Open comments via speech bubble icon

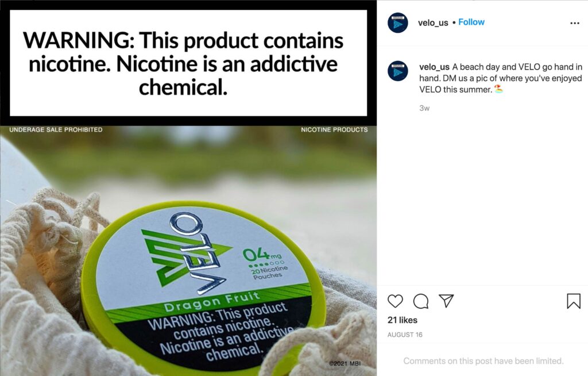tap(421, 301)
